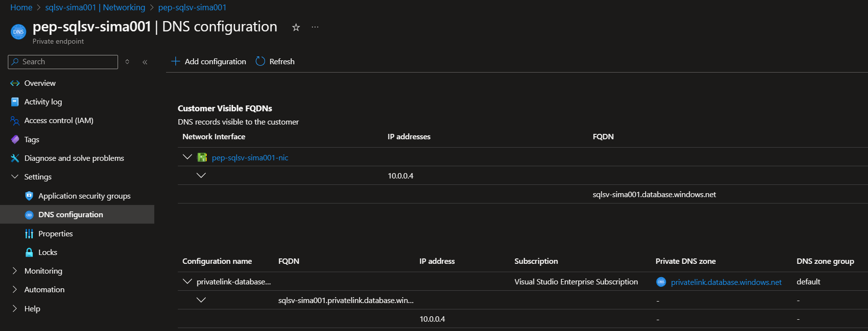The width and height of the screenshot is (868, 331).
Task: Click the favorite star icon
Action: point(296,27)
